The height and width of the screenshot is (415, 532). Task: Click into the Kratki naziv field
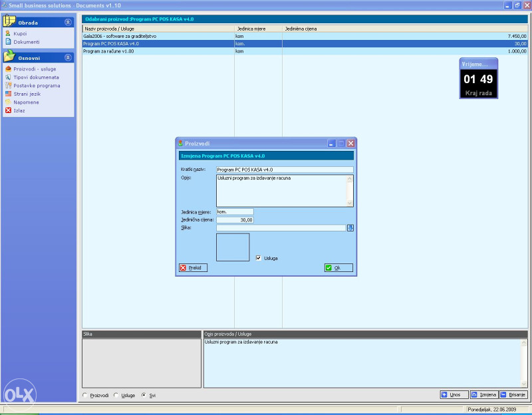click(x=285, y=170)
